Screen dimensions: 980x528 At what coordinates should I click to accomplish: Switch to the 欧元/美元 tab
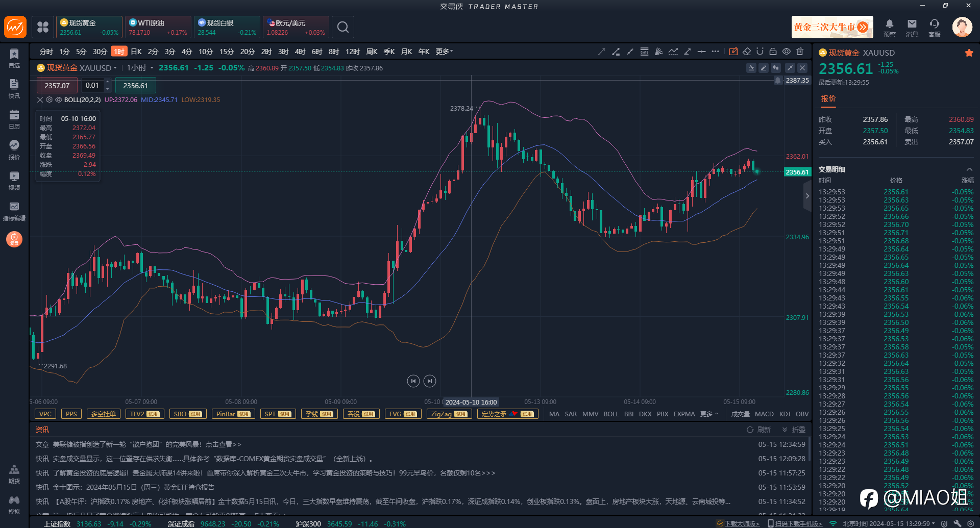pyautogui.click(x=296, y=27)
